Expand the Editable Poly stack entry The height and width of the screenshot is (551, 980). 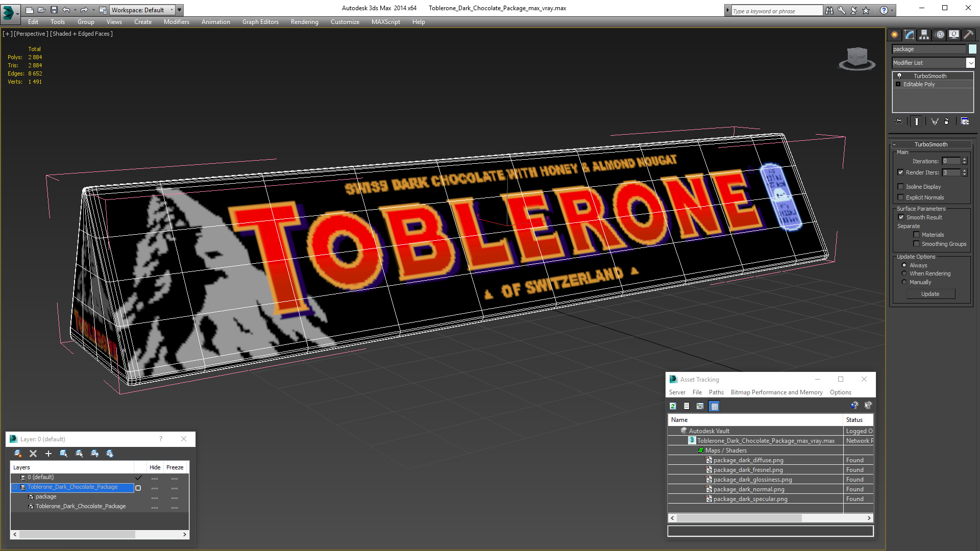[898, 84]
